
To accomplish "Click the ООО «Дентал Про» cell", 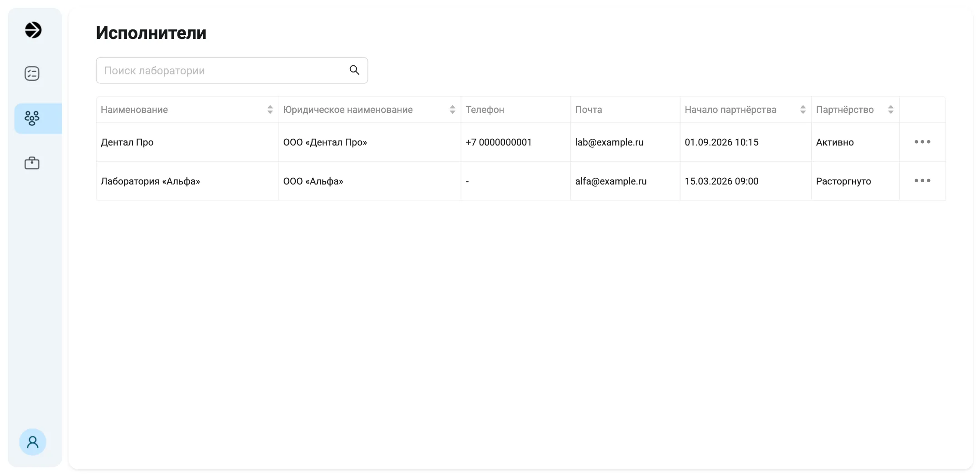I will [370, 142].
